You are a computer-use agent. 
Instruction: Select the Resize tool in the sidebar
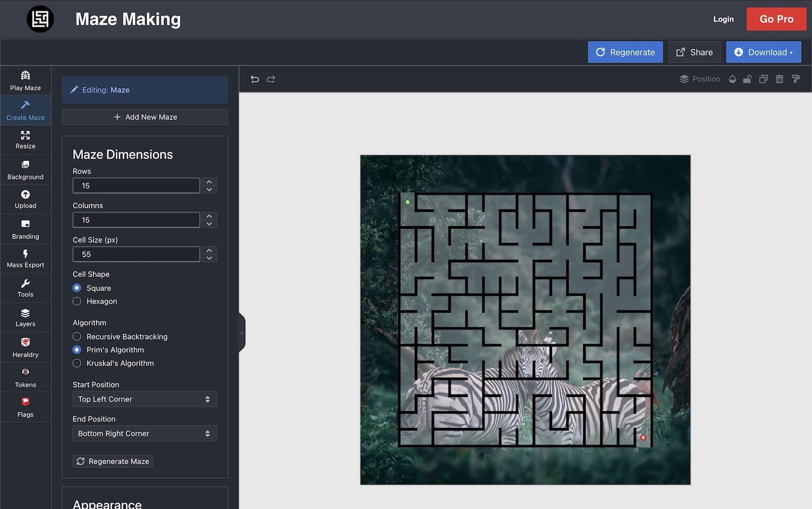point(25,140)
